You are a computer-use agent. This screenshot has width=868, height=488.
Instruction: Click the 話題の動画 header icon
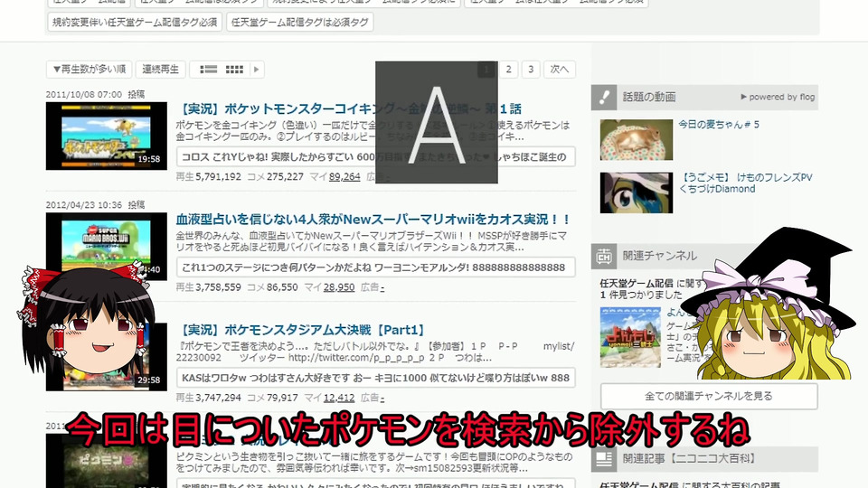tap(603, 98)
